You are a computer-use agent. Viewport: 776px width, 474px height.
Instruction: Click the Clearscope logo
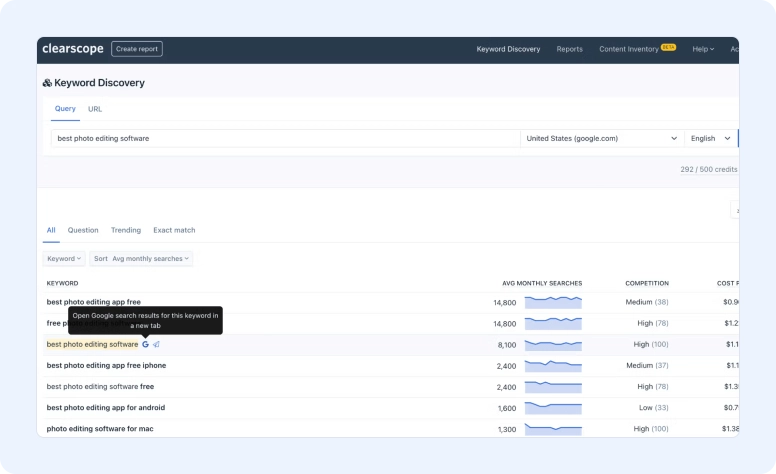point(72,49)
